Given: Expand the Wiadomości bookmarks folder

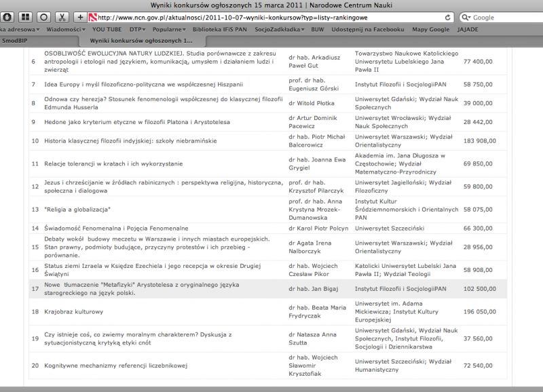Looking at the screenshot, I should pyautogui.click(x=66, y=29).
